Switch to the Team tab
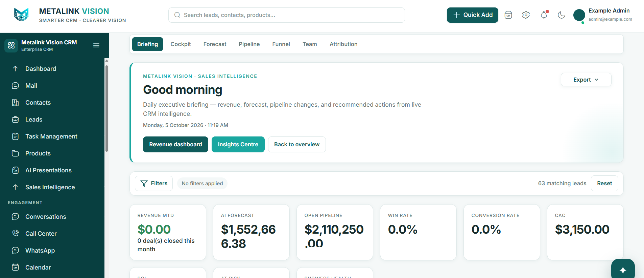Screen dimensions: 644x278 point(310,44)
